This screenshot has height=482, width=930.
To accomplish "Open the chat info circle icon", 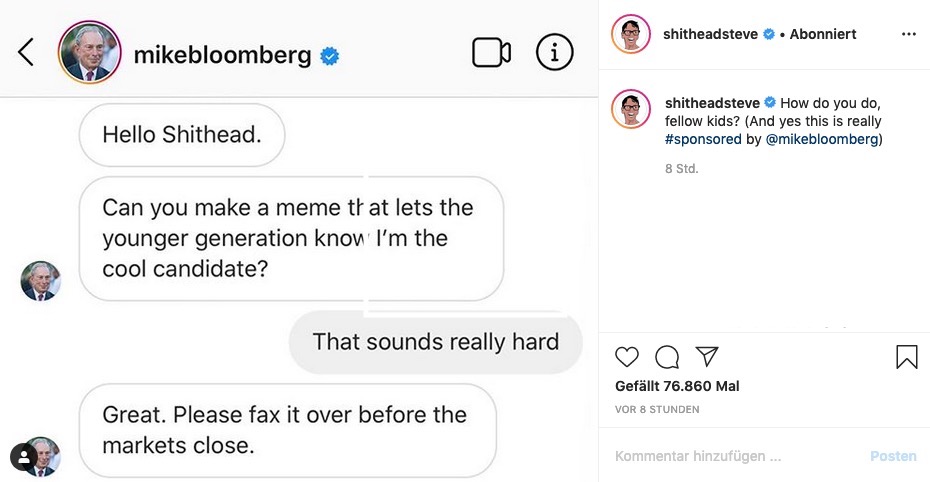I will pos(555,52).
